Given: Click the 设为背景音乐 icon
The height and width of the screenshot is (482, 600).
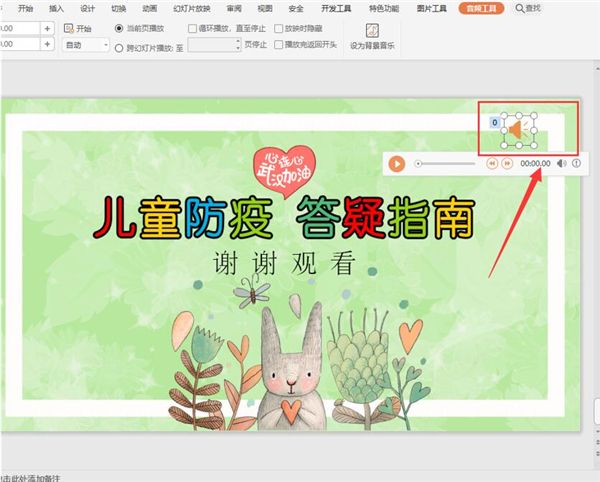Looking at the screenshot, I should [x=372, y=31].
